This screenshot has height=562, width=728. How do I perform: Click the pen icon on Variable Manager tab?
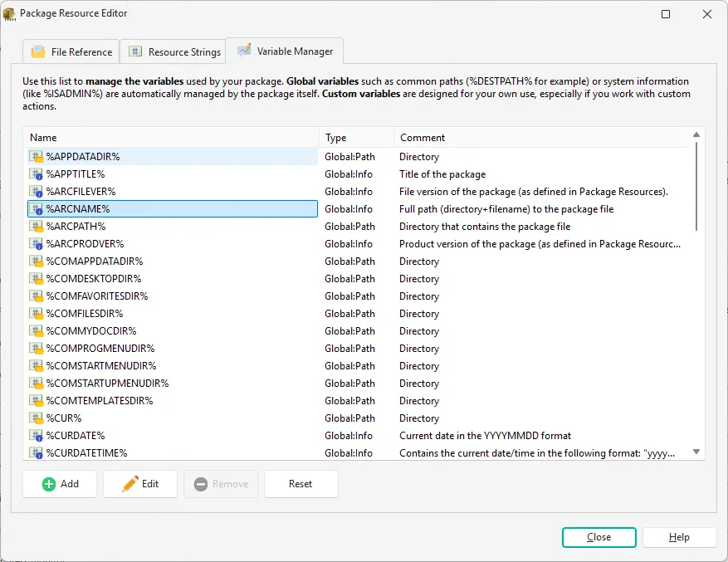pyautogui.click(x=244, y=51)
